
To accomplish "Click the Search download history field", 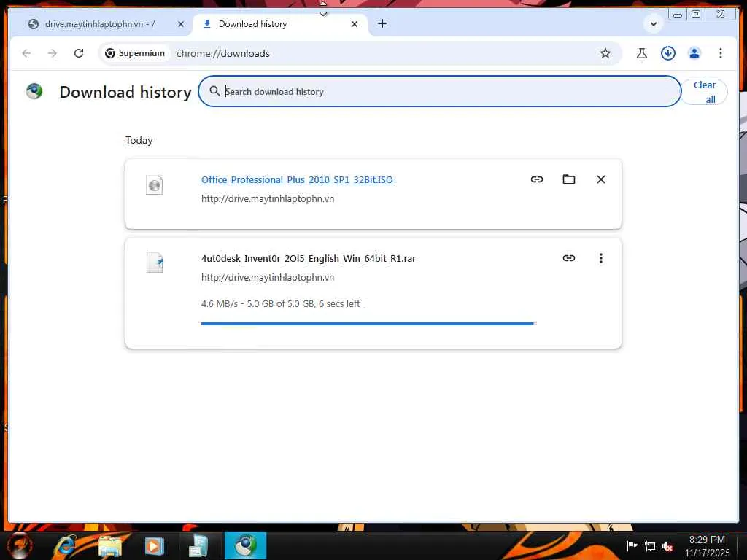I will point(439,91).
